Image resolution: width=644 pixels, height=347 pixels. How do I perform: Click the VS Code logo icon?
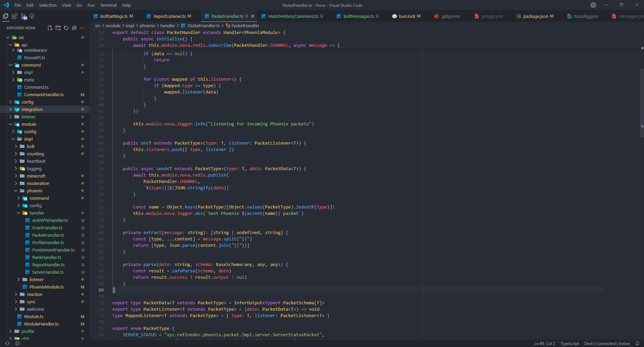click(6, 5)
